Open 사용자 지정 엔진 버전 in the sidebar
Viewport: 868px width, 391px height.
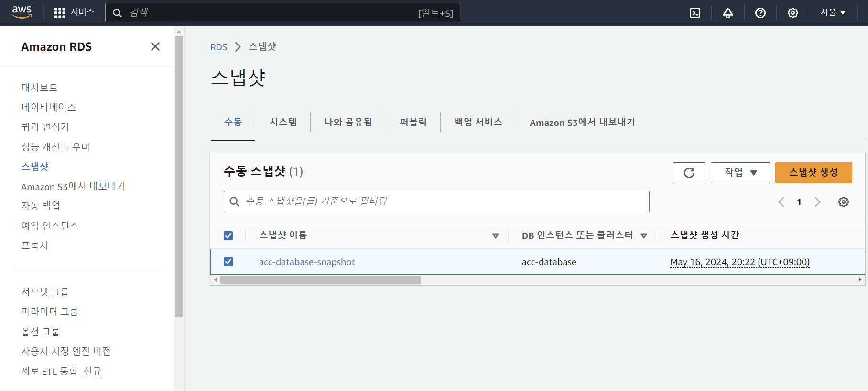pos(66,351)
